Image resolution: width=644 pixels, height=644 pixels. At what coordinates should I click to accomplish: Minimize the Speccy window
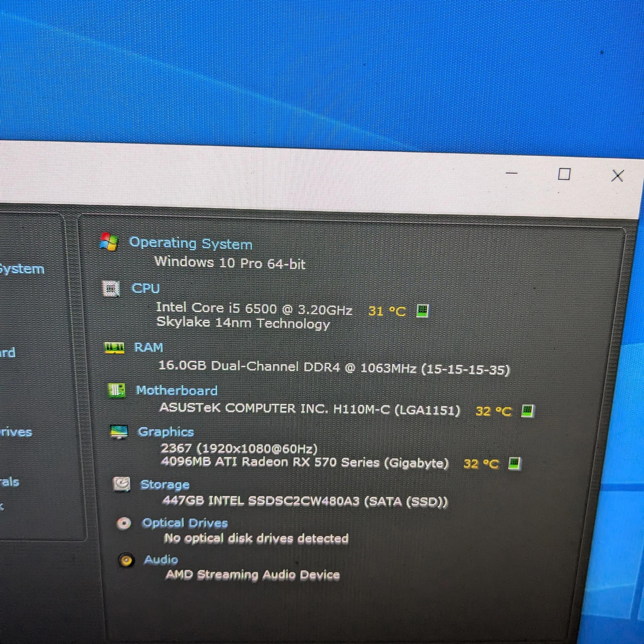click(511, 174)
